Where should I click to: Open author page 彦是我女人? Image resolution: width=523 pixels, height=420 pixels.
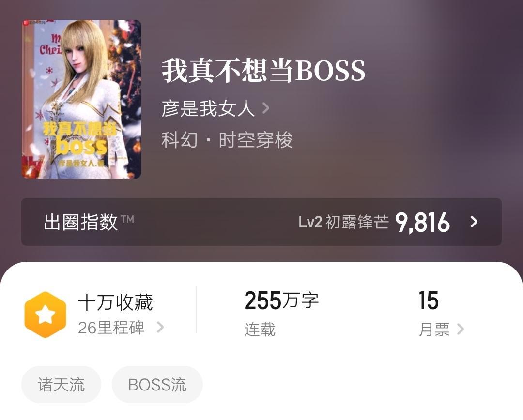(x=208, y=108)
